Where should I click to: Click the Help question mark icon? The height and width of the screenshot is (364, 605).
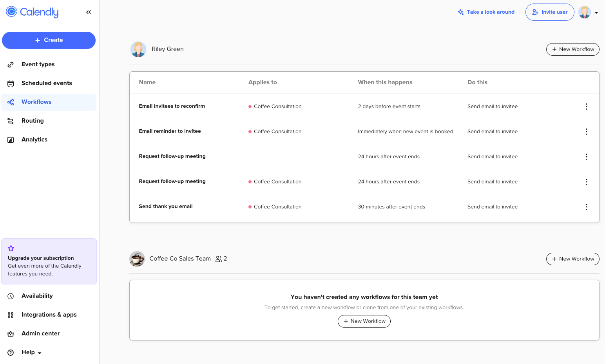click(x=11, y=352)
